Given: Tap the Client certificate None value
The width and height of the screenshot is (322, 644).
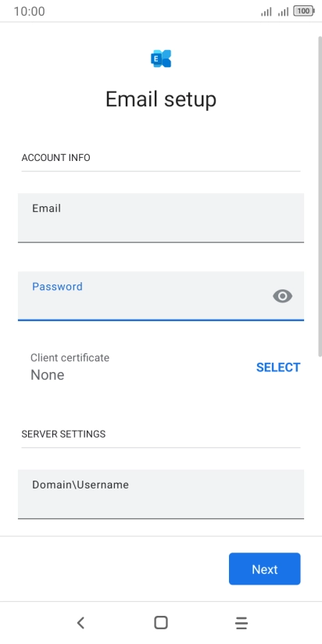Looking at the screenshot, I should [x=48, y=375].
